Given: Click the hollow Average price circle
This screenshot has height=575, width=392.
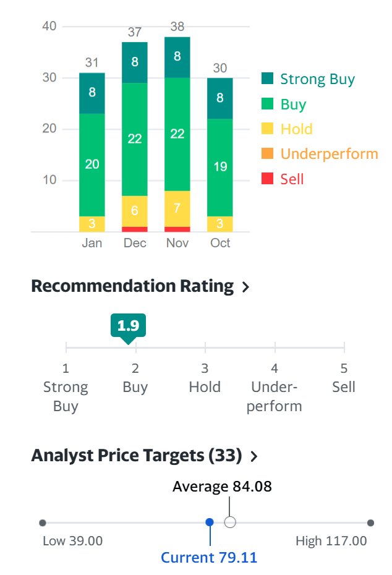Looking at the screenshot, I should point(230,522).
